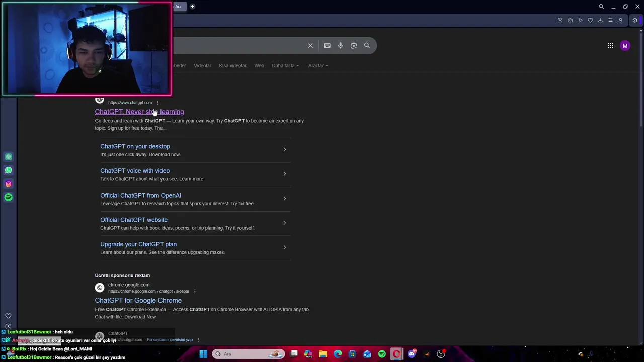Switch to the Web results tab

(x=259, y=66)
